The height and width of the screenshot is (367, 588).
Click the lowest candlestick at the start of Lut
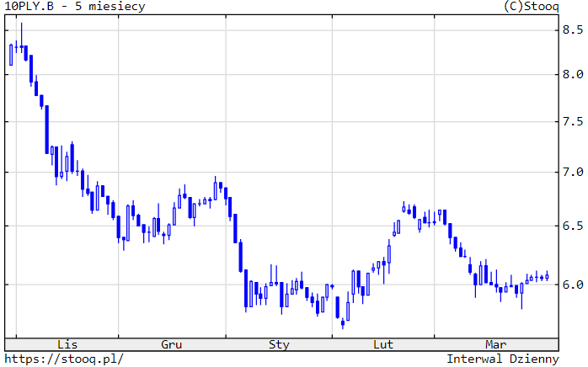[x=343, y=322]
